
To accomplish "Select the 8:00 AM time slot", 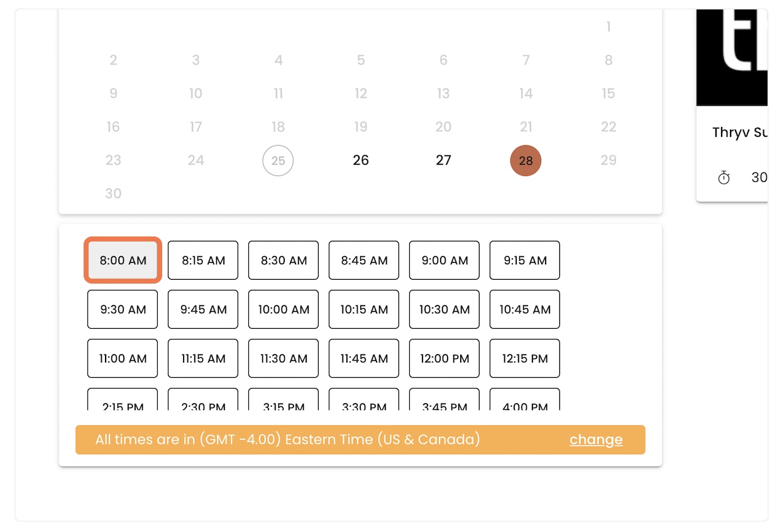I will point(123,260).
